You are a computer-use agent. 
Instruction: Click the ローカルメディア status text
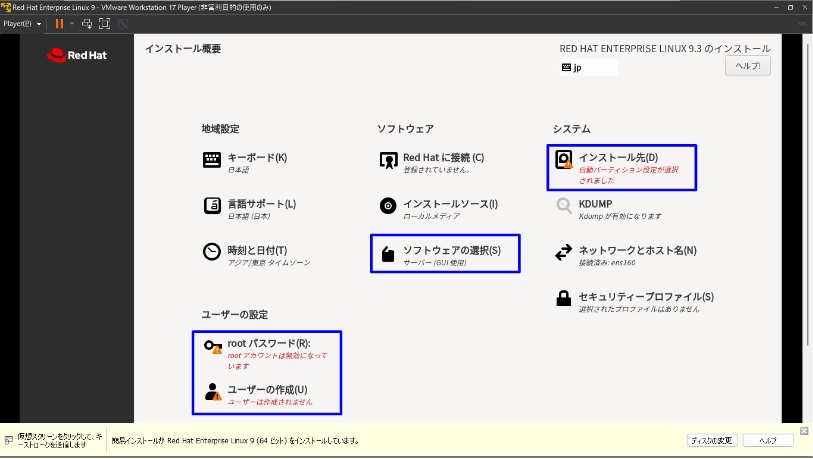(x=431, y=216)
